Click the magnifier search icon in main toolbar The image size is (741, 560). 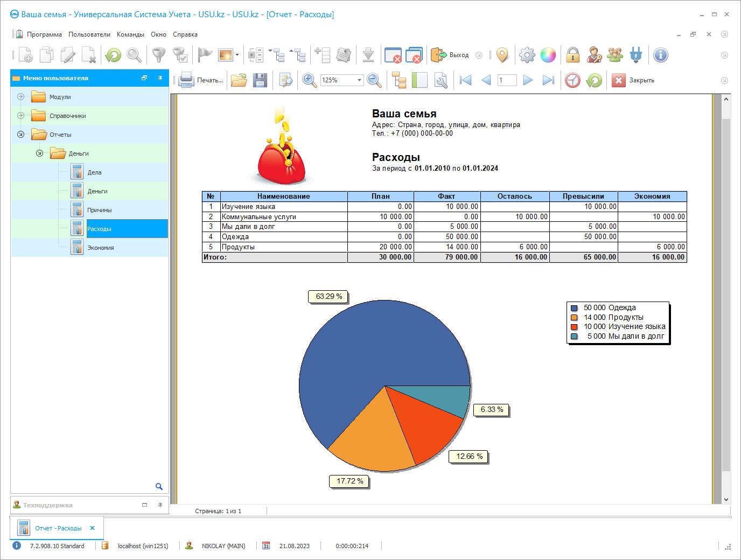(134, 55)
